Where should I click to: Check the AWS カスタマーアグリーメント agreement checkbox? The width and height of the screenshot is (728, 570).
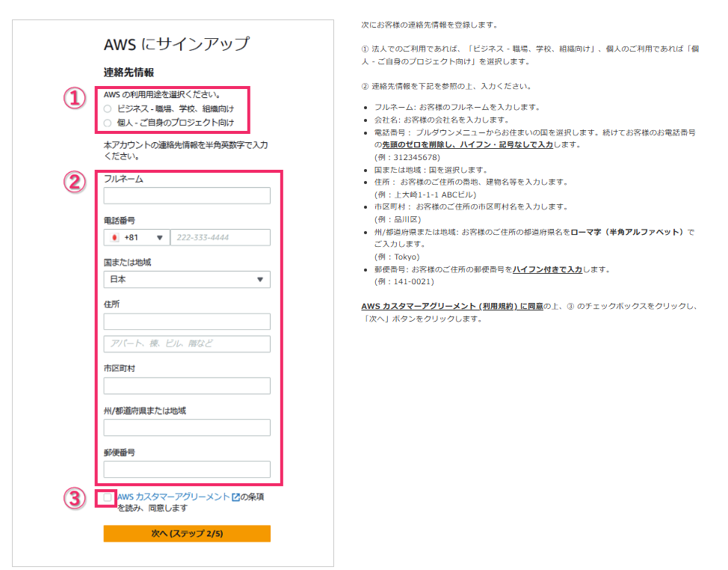[x=107, y=497]
